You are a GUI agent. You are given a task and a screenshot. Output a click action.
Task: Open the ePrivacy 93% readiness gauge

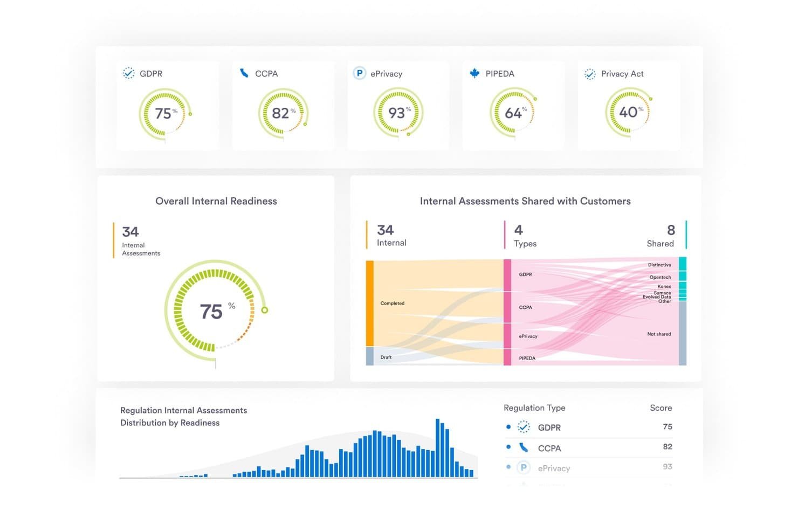coord(398,113)
